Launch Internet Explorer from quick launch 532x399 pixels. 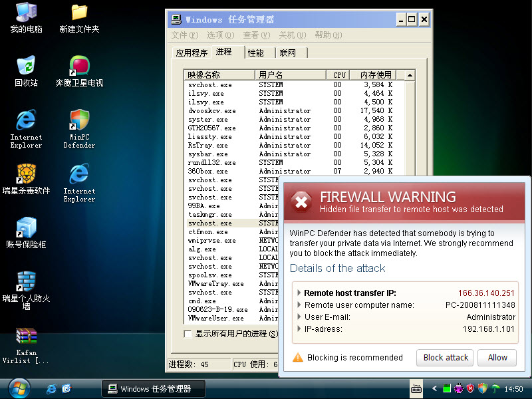pyautogui.click(x=52, y=388)
